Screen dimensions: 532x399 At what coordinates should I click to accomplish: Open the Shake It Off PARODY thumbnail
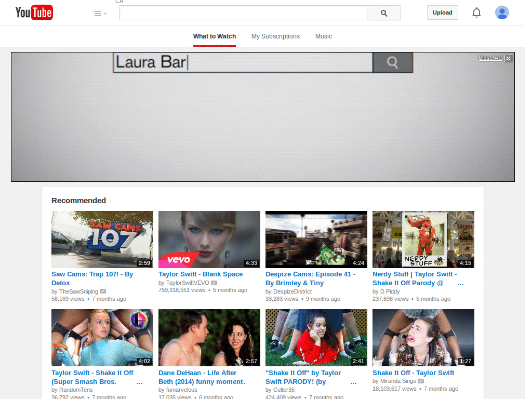pyautogui.click(x=316, y=338)
